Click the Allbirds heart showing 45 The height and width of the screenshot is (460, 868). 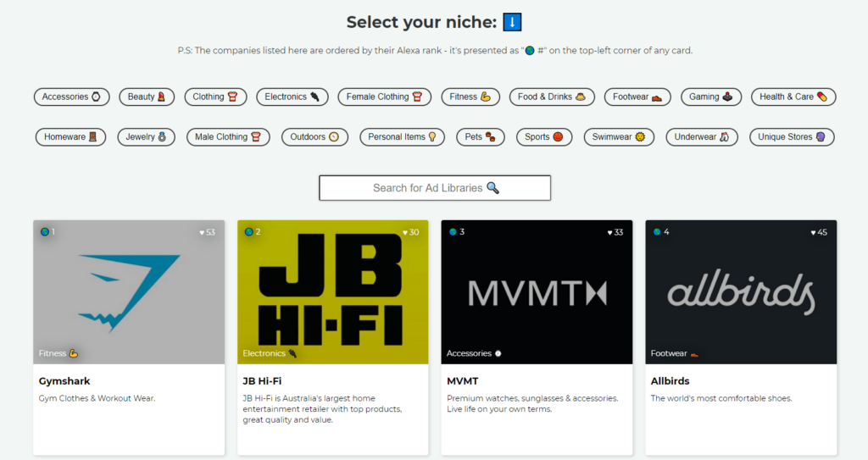tap(819, 232)
